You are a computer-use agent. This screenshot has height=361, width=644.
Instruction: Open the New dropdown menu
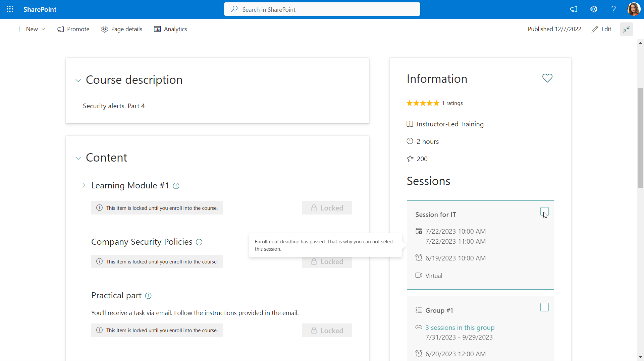click(x=31, y=29)
